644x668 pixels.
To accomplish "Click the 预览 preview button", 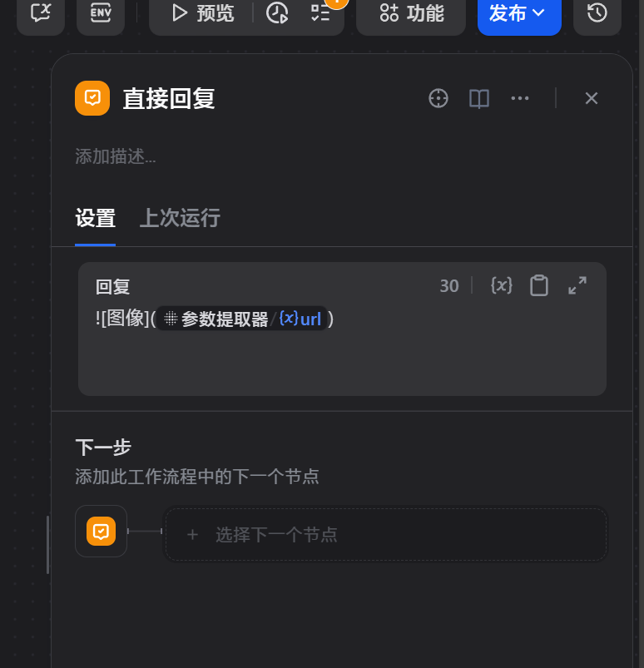I will (x=202, y=13).
